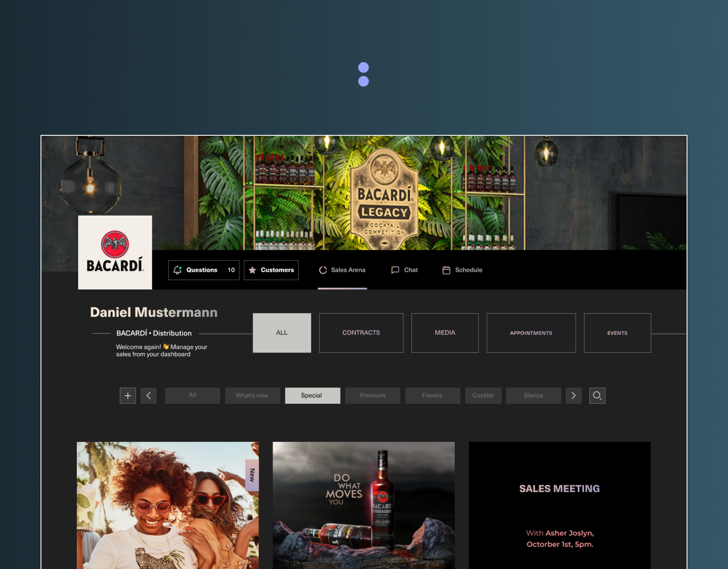Switch to the Sales Arena tab
The height and width of the screenshot is (569, 728).
click(342, 270)
